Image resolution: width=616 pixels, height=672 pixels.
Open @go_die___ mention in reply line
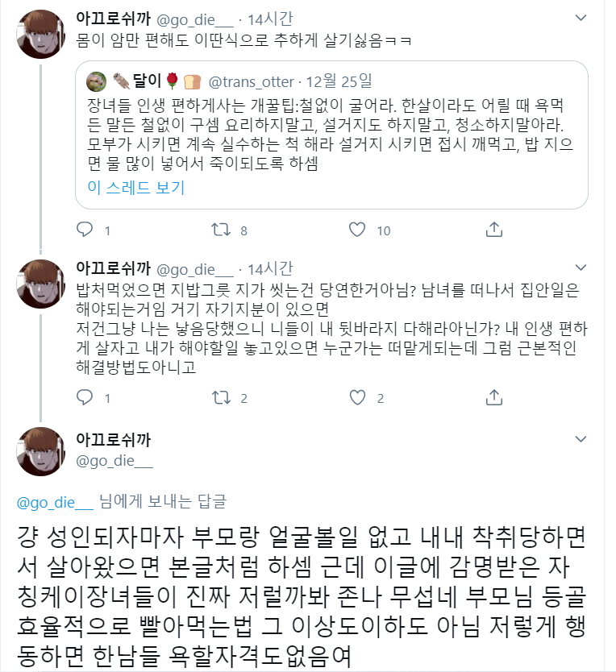point(56,501)
